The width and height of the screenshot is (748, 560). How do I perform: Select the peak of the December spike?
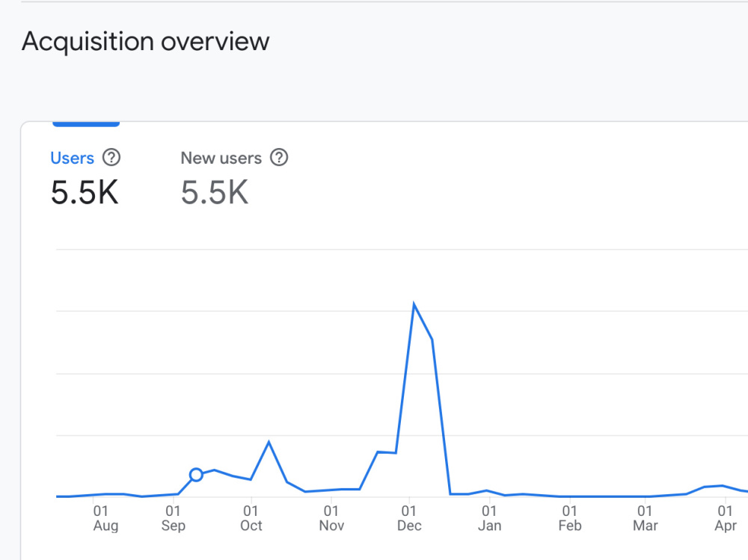(x=414, y=304)
